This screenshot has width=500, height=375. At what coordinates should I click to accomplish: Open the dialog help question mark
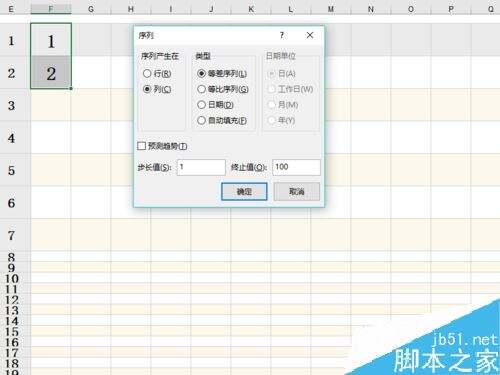pos(282,35)
